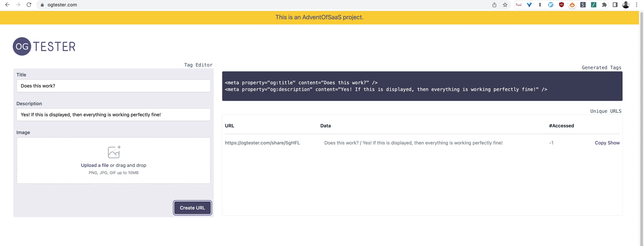Click into the Description text field

click(x=114, y=115)
